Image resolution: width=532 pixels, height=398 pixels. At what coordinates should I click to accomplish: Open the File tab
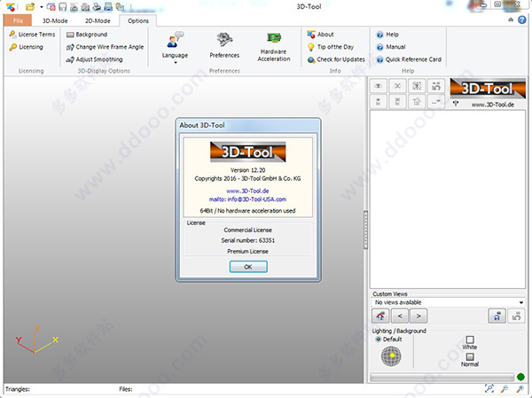point(18,20)
